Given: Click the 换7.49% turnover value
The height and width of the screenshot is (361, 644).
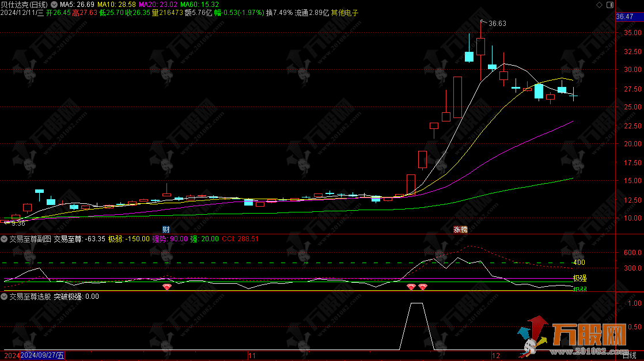Looking at the screenshot, I should pos(279,13).
